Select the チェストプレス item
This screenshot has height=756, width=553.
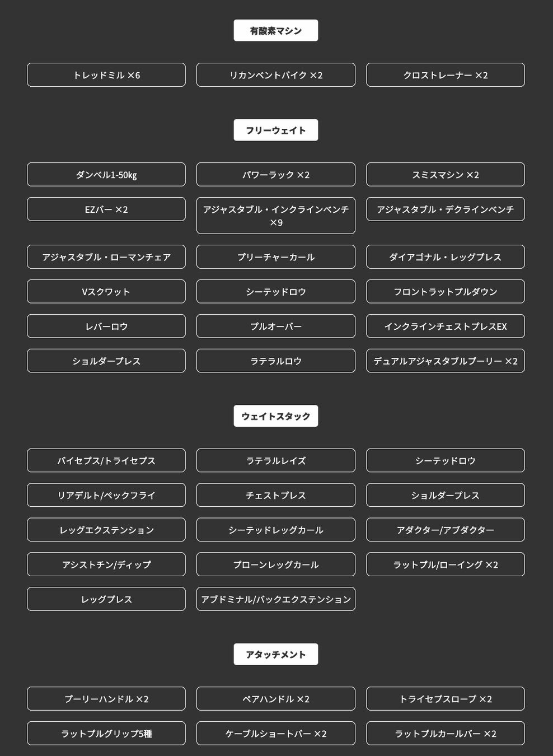pyautogui.click(x=275, y=495)
